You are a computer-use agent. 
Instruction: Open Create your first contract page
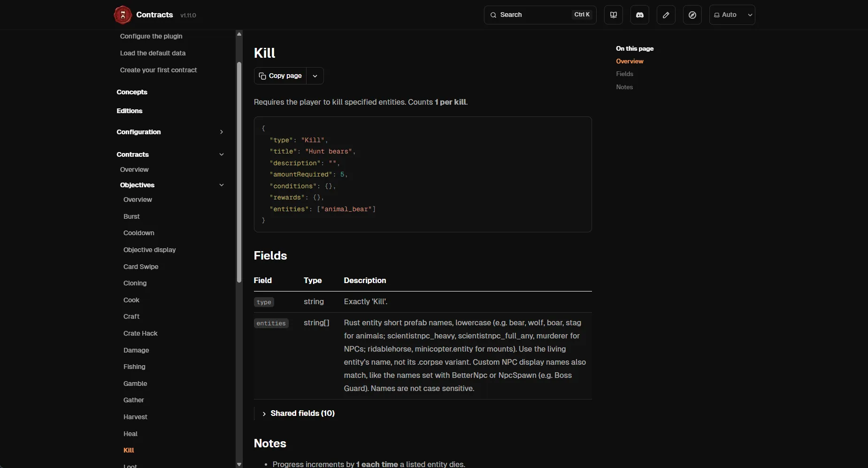158,70
